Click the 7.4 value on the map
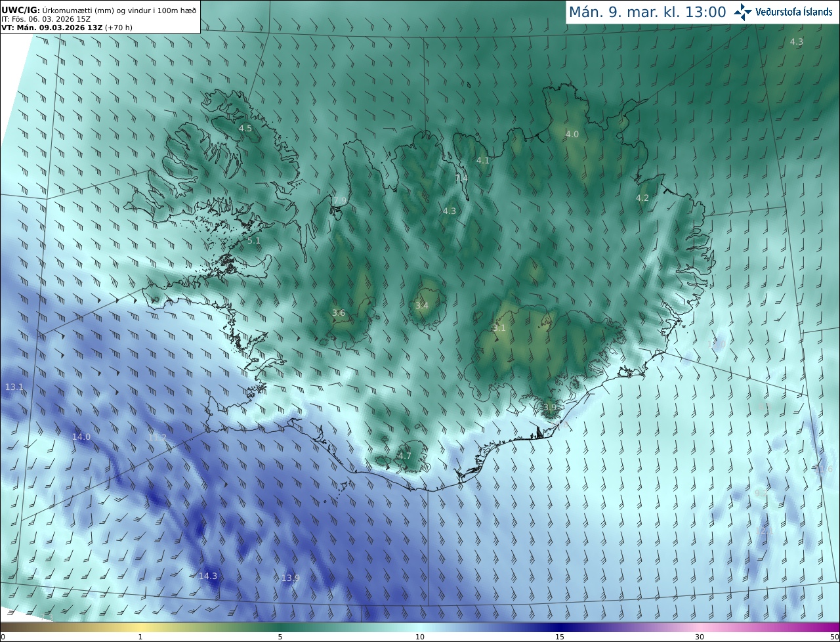840x642 pixels. 462,178
